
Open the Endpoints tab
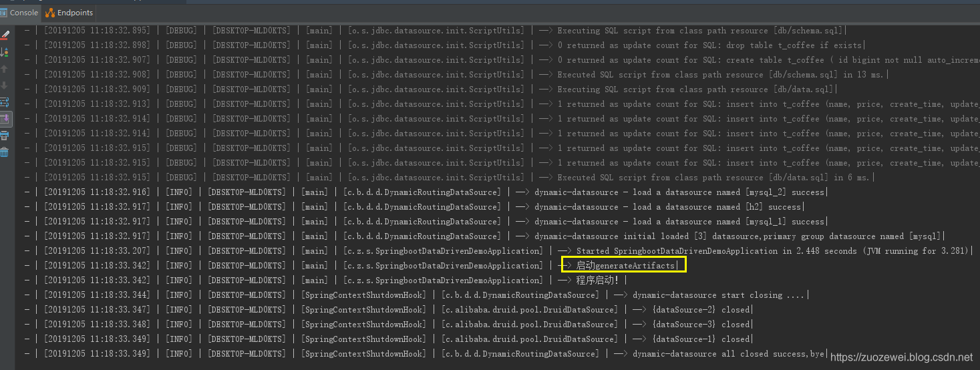pos(69,12)
